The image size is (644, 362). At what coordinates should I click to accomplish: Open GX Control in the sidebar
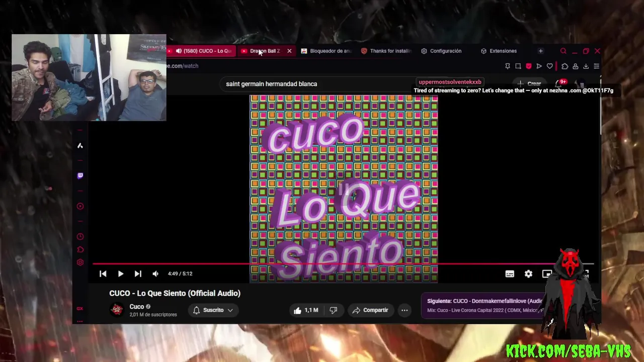coord(79,309)
